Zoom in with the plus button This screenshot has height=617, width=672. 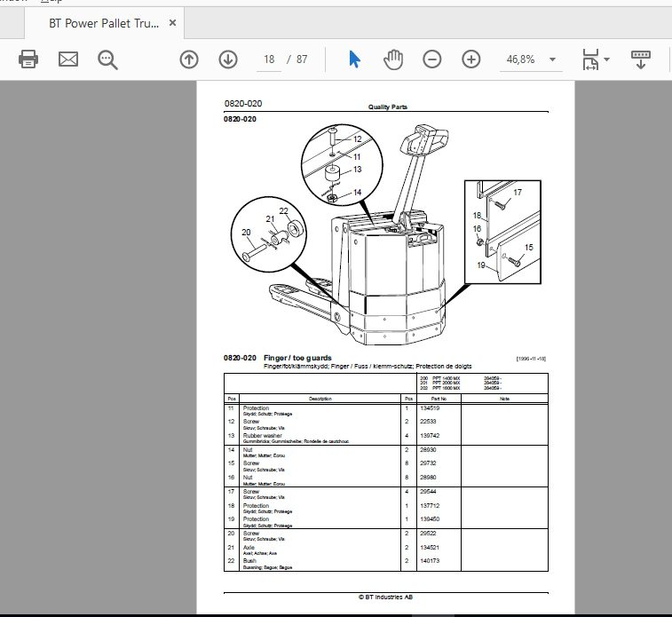471,59
